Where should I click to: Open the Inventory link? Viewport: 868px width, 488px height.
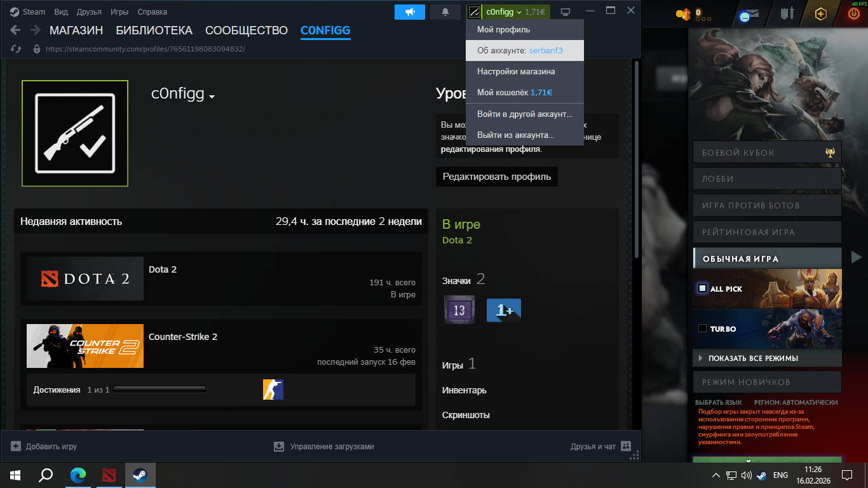[x=465, y=390]
